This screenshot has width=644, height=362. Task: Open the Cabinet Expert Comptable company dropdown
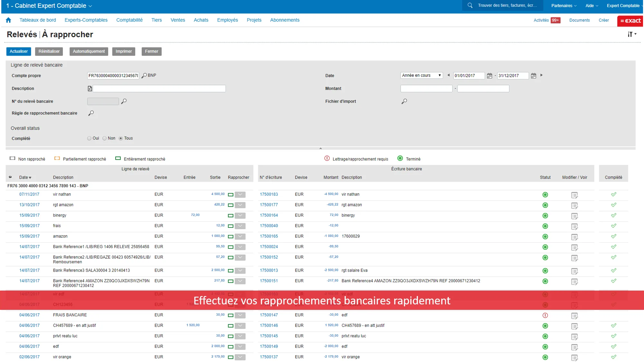tap(49, 6)
